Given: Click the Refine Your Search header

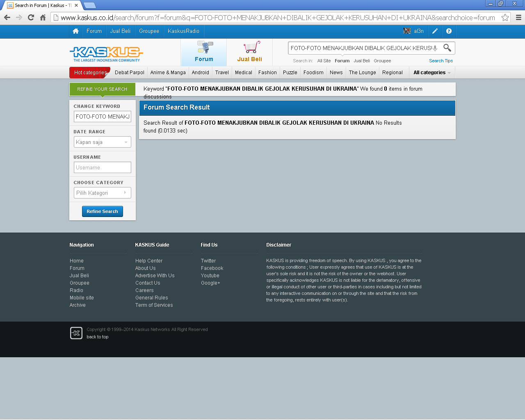Looking at the screenshot, I should tap(103, 89).
